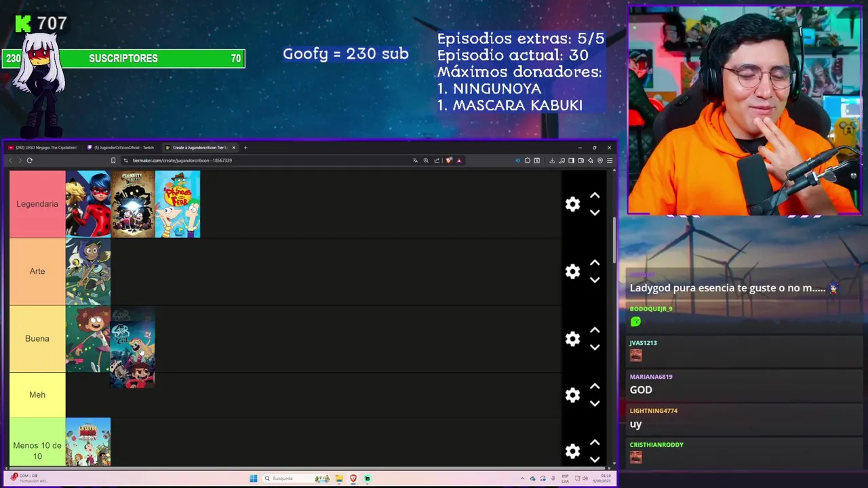Select the Buena tier label
This screenshot has width=868, height=488.
tap(37, 338)
